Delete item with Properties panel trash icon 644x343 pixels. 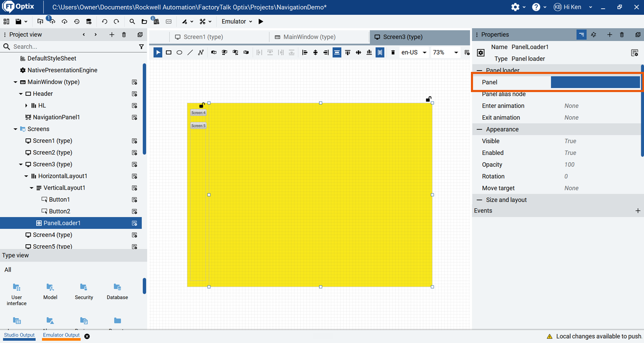coord(622,34)
